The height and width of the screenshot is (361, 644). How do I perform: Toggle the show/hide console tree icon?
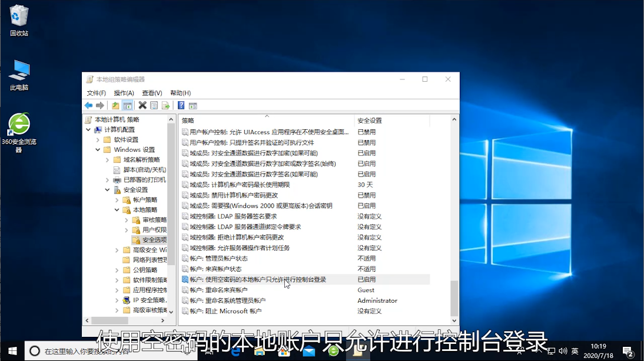point(127,106)
